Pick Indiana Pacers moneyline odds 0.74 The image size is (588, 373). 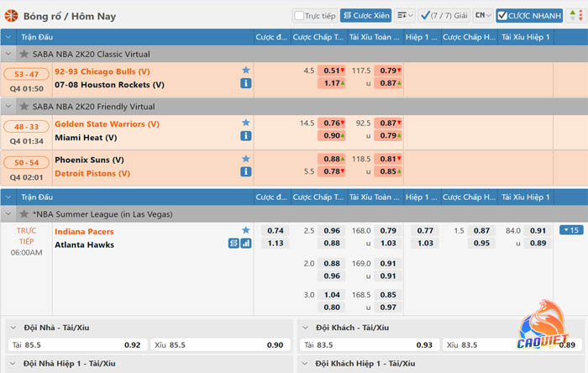point(276,230)
